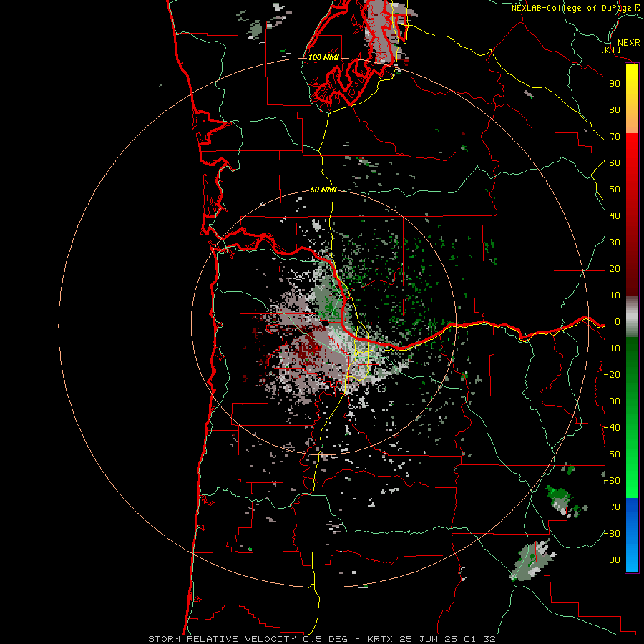Click the -20 value on the velocity scale
This screenshot has width=644, height=644.
(x=612, y=375)
